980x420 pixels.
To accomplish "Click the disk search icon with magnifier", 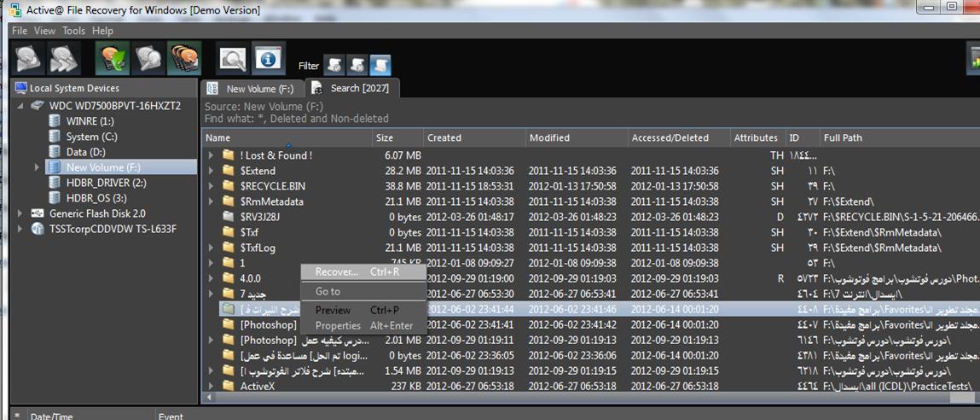I will click(148, 59).
